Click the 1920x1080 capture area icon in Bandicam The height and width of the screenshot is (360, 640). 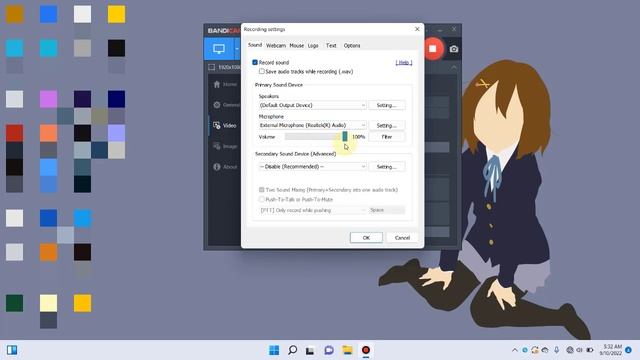[211, 67]
